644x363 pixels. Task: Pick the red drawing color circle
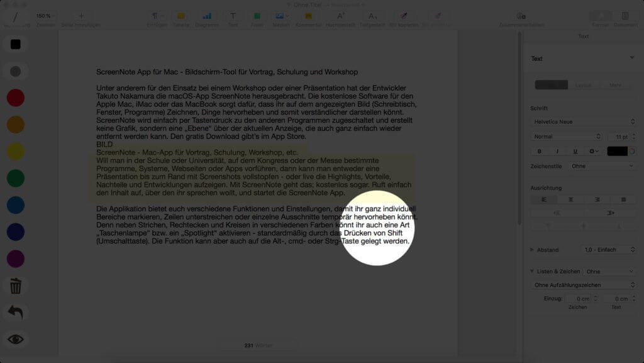tap(16, 98)
